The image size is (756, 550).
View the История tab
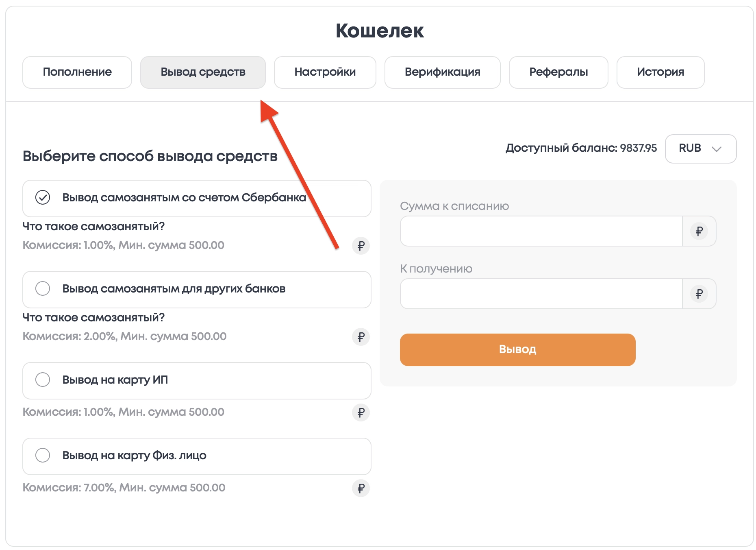click(x=660, y=72)
